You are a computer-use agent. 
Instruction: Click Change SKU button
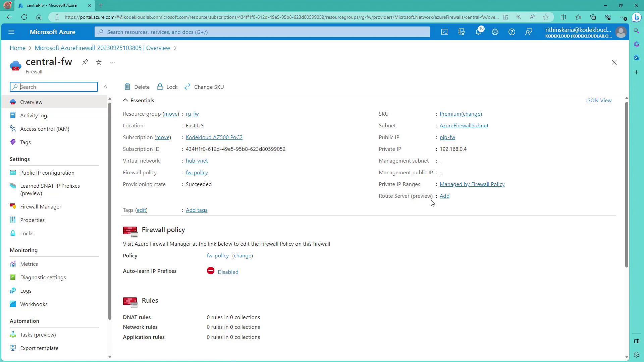coord(204,87)
